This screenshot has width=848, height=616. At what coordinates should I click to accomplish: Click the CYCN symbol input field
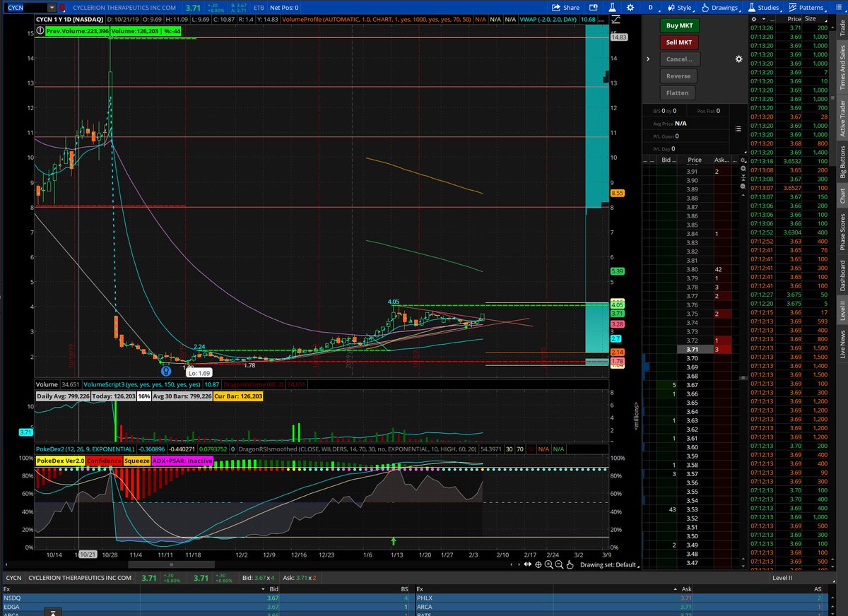25,7
